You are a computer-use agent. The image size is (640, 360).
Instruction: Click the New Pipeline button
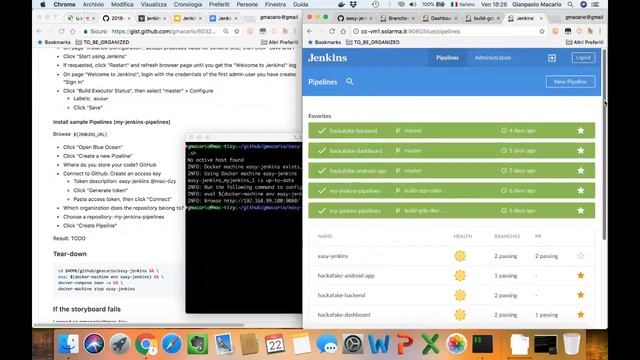[570, 82]
